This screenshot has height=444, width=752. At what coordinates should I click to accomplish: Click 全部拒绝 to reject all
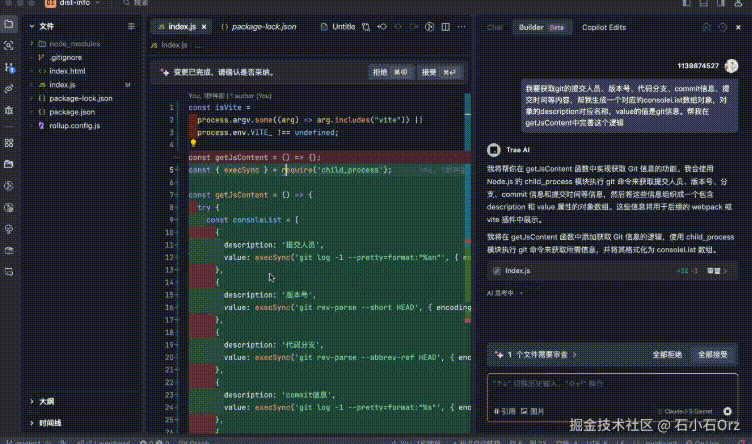tap(667, 354)
